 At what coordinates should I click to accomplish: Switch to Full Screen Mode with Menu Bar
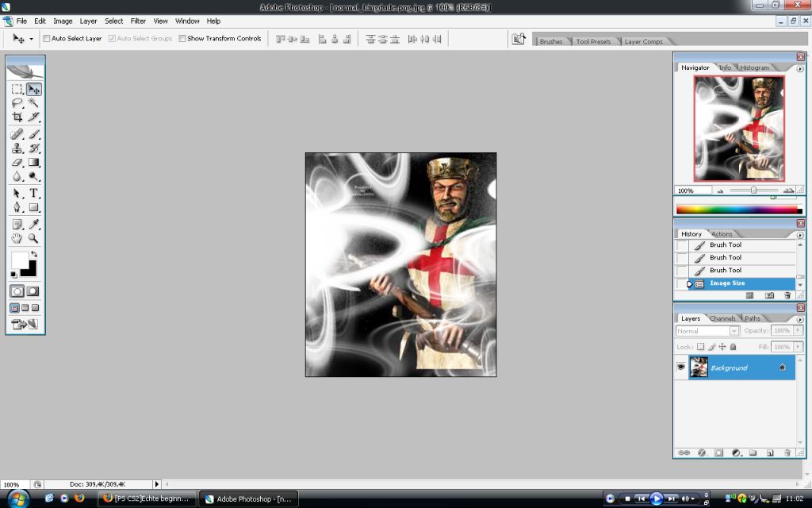coord(25,308)
